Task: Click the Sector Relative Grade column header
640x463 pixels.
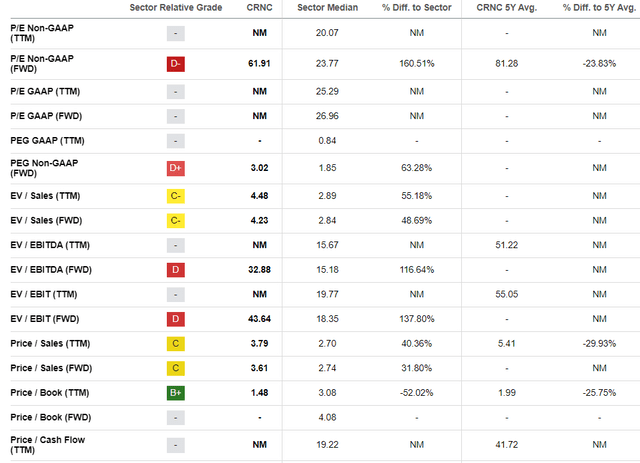Action: click(x=176, y=7)
